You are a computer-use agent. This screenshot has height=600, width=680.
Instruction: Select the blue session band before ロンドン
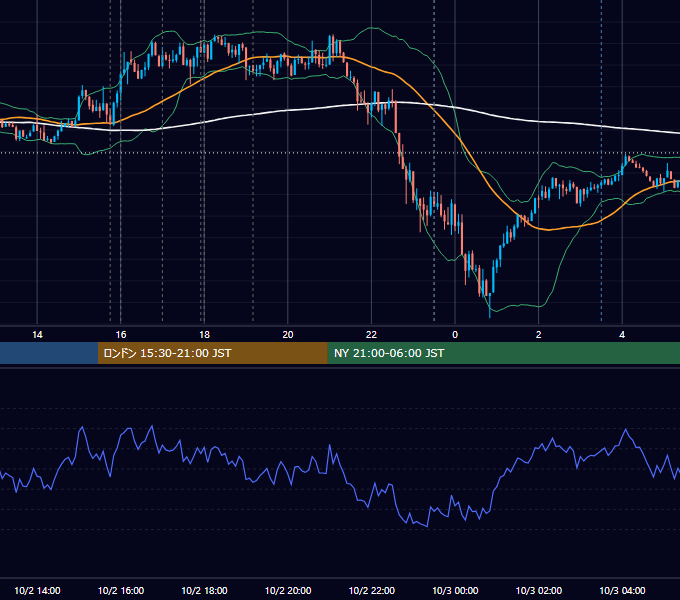(49, 353)
